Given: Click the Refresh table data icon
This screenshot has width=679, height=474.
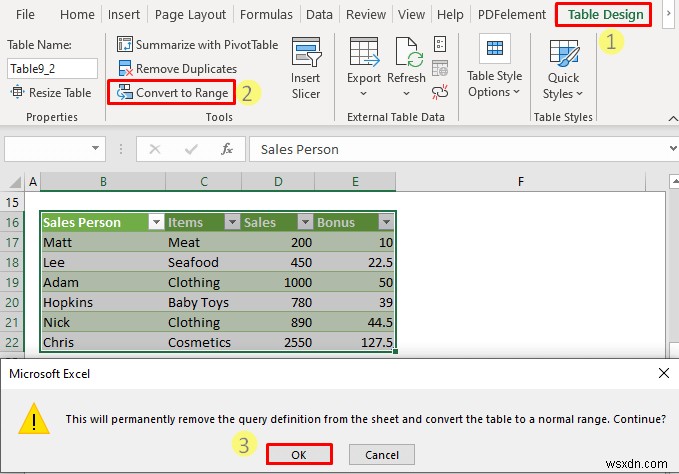Looking at the screenshot, I should pyautogui.click(x=408, y=52).
